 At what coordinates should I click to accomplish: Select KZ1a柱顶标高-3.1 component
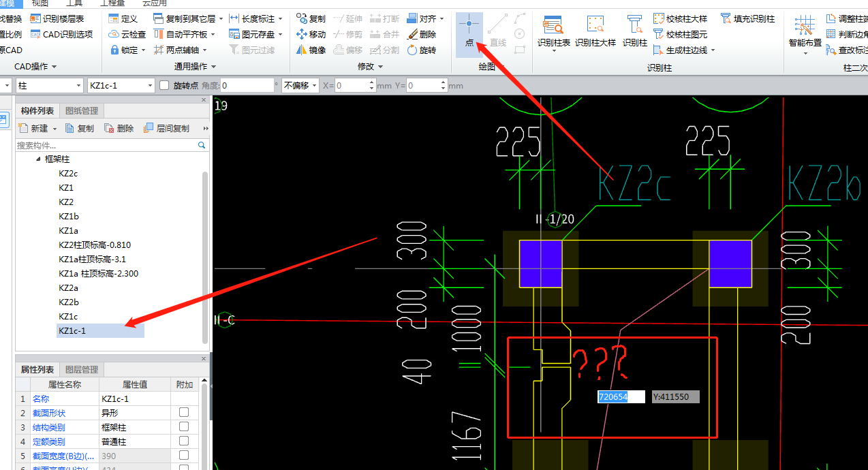[x=92, y=259]
